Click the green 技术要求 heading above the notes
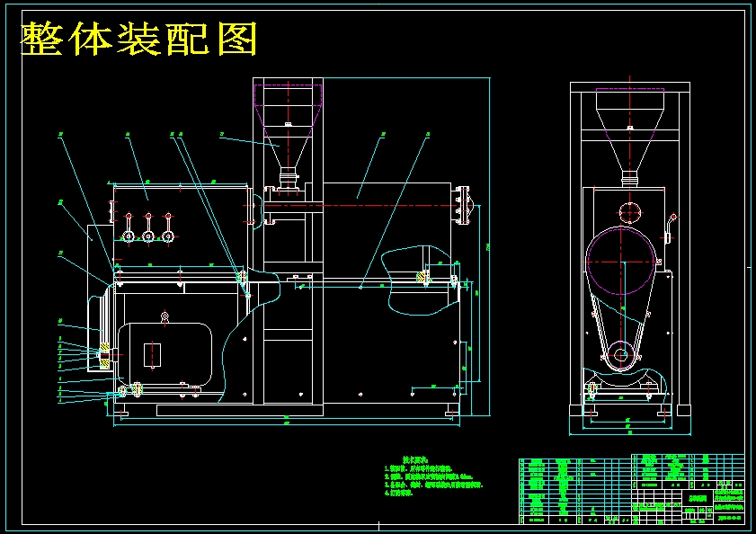756x534 pixels. tap(415, 460)
